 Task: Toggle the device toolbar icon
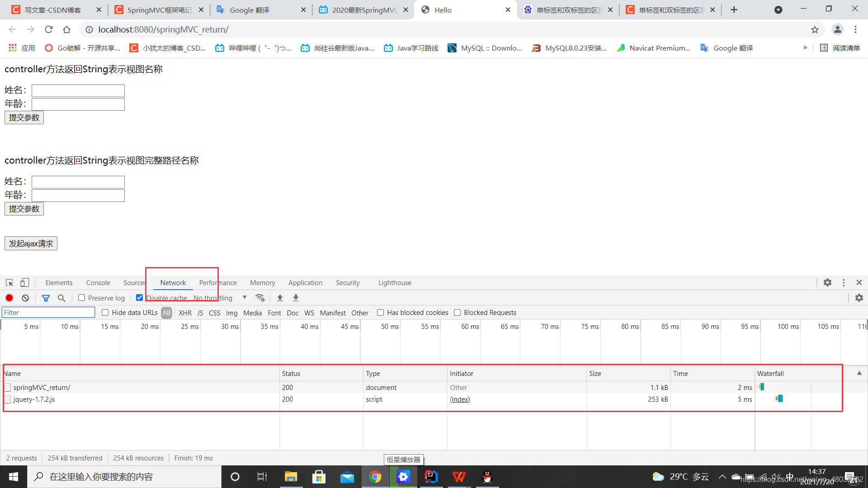pos(25,283)
